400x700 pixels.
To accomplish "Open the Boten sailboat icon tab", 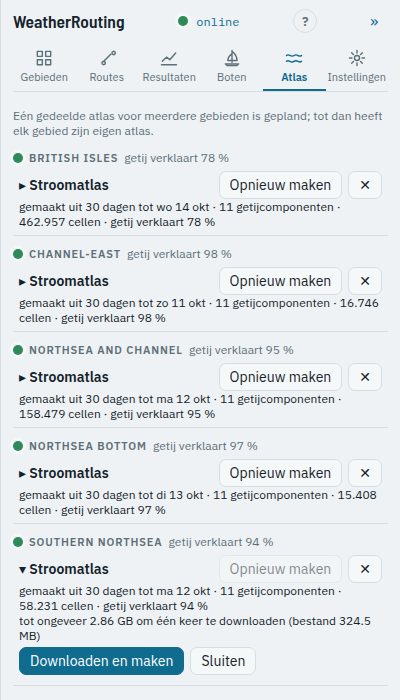I will click(232, 67).
